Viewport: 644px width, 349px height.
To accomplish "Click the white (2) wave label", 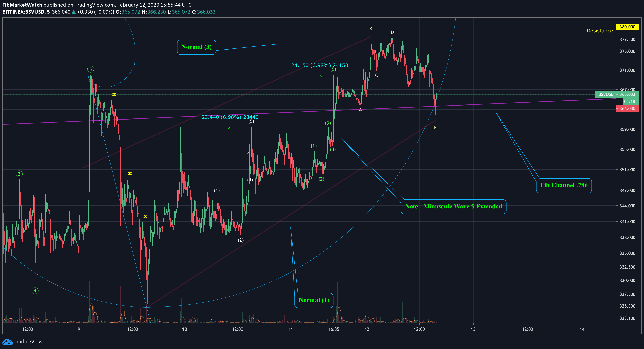I will coord(240,240).
